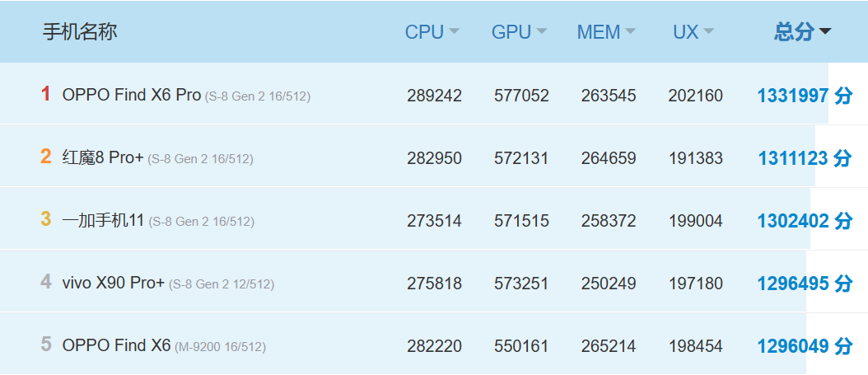Click CPU score 282220

434,346
